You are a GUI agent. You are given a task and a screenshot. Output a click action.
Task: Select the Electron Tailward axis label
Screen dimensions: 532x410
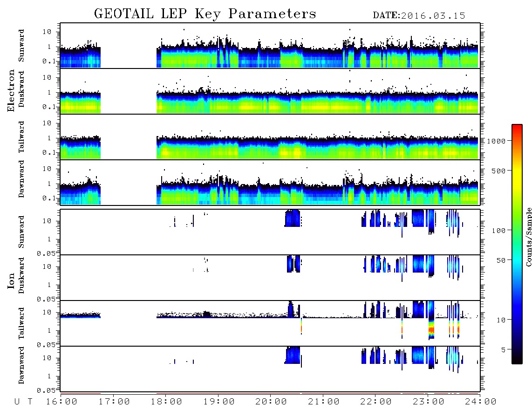21,137
